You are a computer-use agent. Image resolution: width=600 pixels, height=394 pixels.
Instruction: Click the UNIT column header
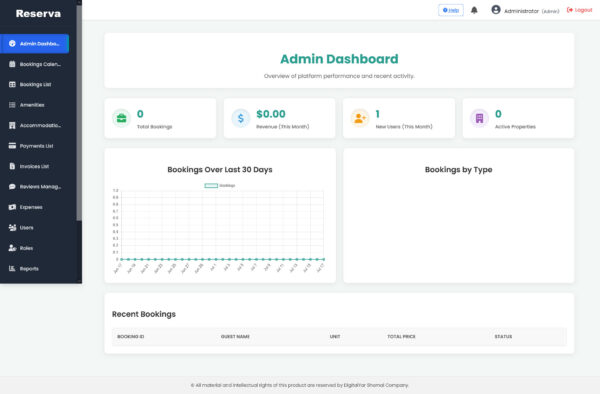click(335, 337)
